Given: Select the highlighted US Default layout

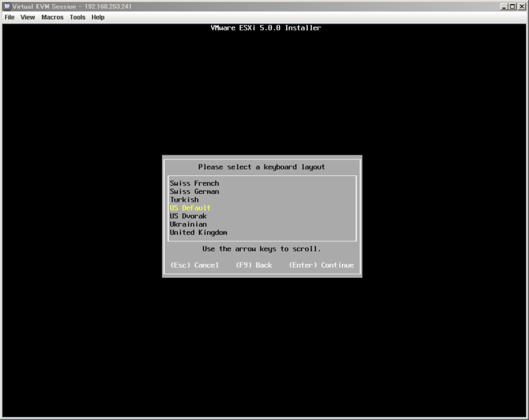Looking at the screenshot, I should tap(190, 208).
